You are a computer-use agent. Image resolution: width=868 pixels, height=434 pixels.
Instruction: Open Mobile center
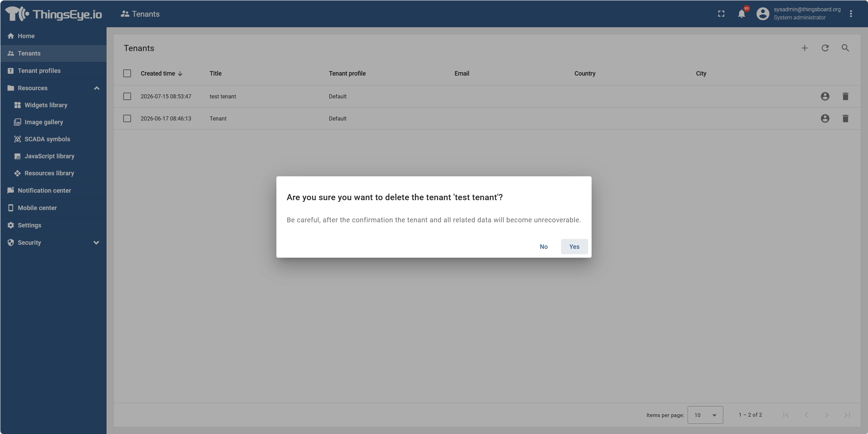click(53, 208)
